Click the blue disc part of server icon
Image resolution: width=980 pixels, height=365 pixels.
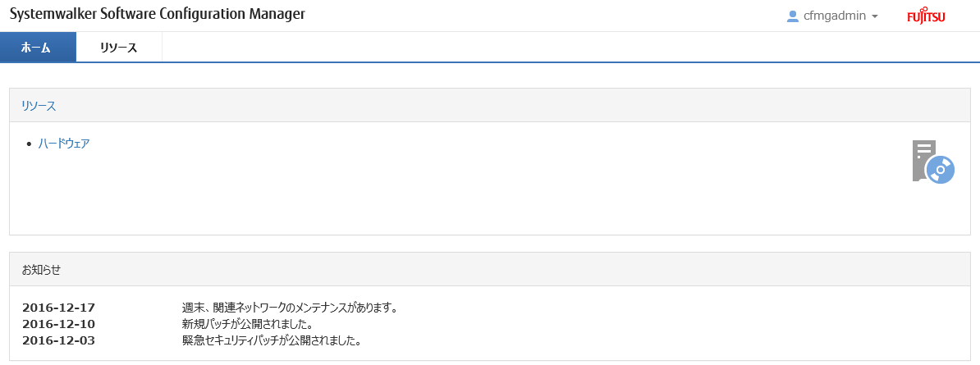click(940, 169)
